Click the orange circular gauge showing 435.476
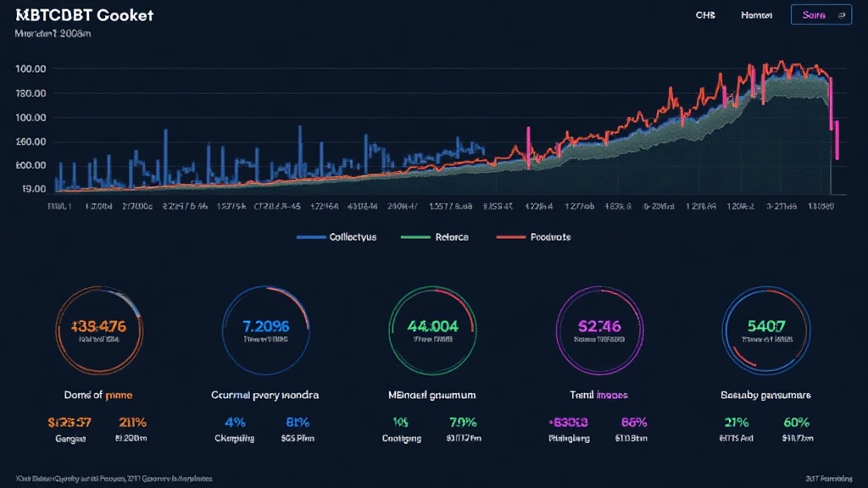 [x=100, y=330]
